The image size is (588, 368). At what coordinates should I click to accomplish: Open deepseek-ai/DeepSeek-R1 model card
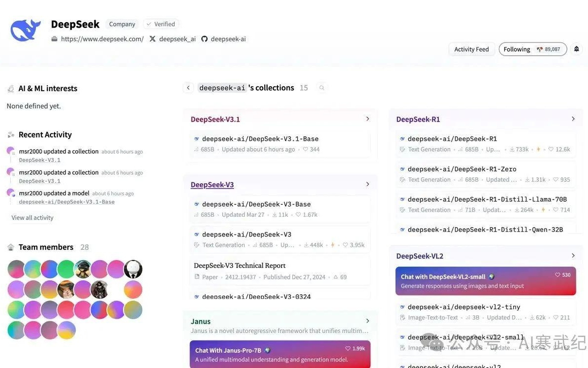[486, 144]
